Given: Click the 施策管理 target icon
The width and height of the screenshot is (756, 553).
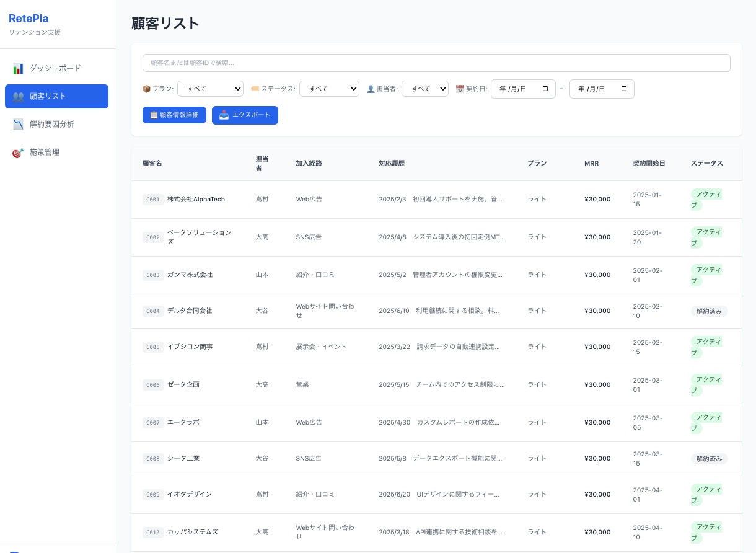Looking at the screenshot, I should 17,152.
